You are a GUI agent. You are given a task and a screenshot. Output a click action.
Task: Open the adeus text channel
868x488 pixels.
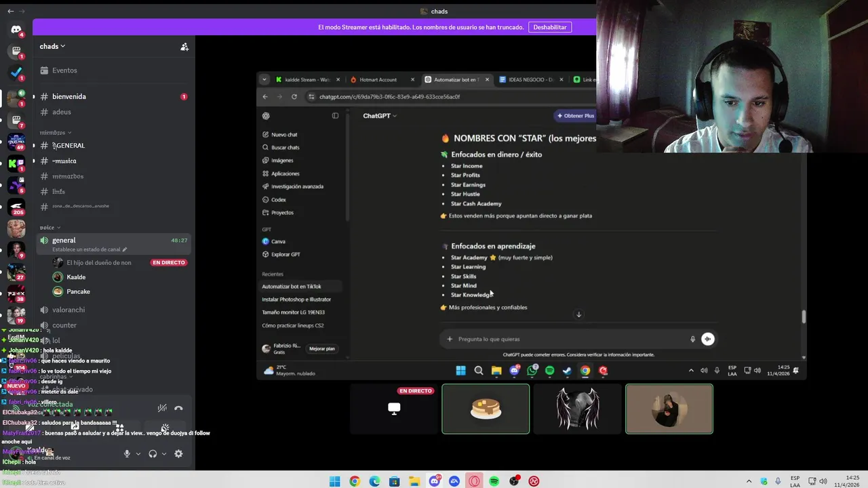pos(114,112)
